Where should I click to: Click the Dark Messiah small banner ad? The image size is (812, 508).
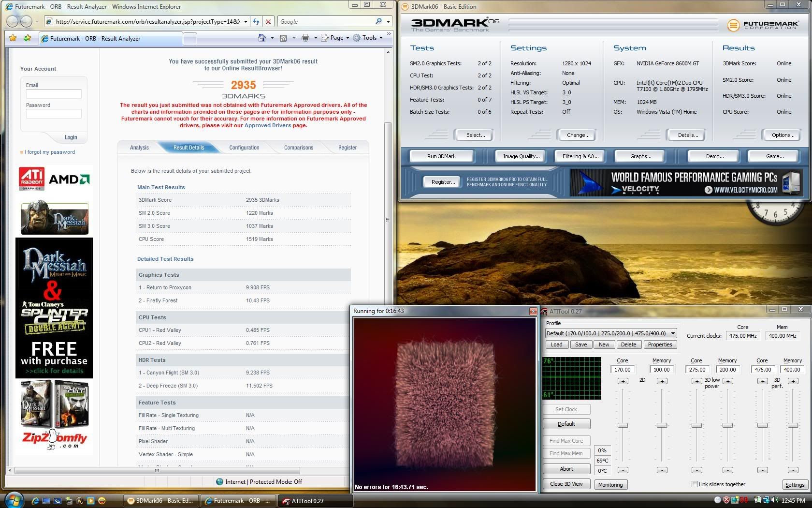click(55, 218)
